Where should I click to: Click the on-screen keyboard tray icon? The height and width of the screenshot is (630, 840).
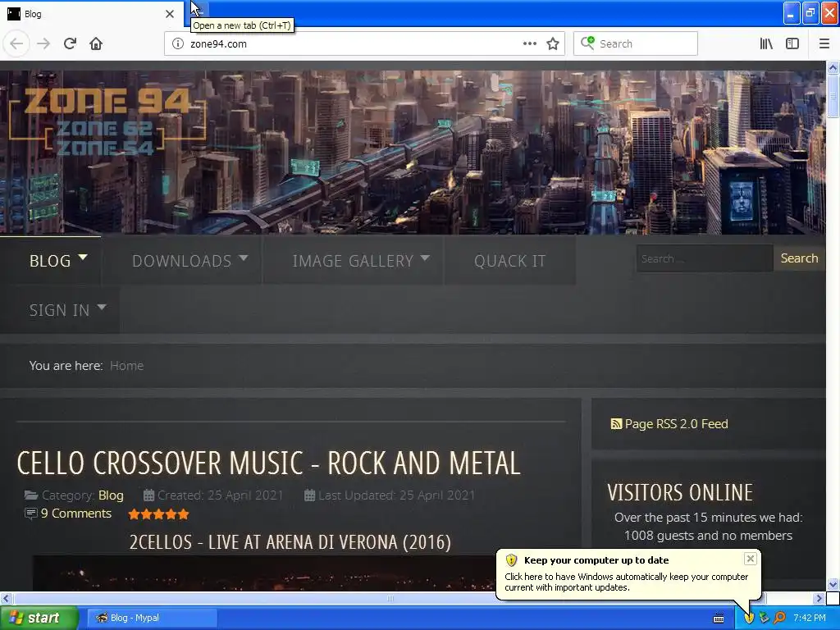(x=719, y=619)
